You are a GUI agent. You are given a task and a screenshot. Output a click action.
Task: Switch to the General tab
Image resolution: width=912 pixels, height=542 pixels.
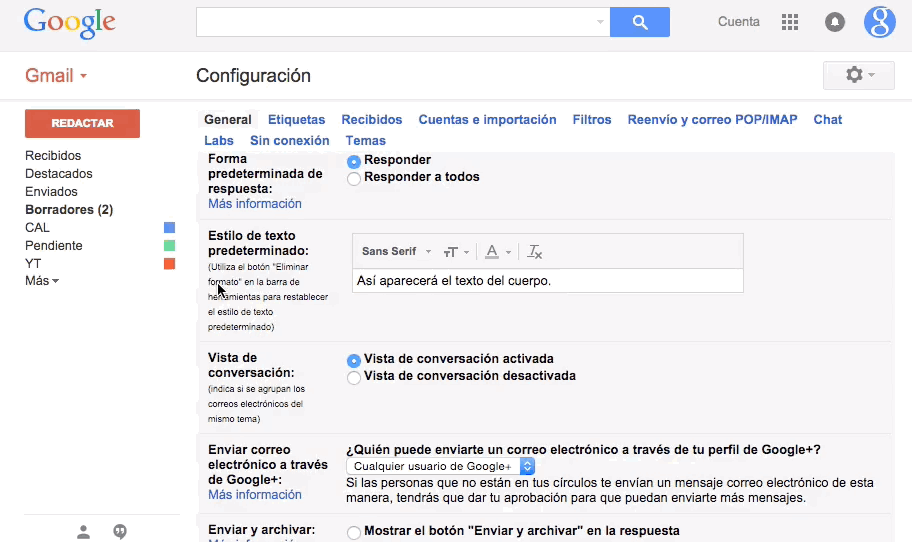tap(228, 119)
